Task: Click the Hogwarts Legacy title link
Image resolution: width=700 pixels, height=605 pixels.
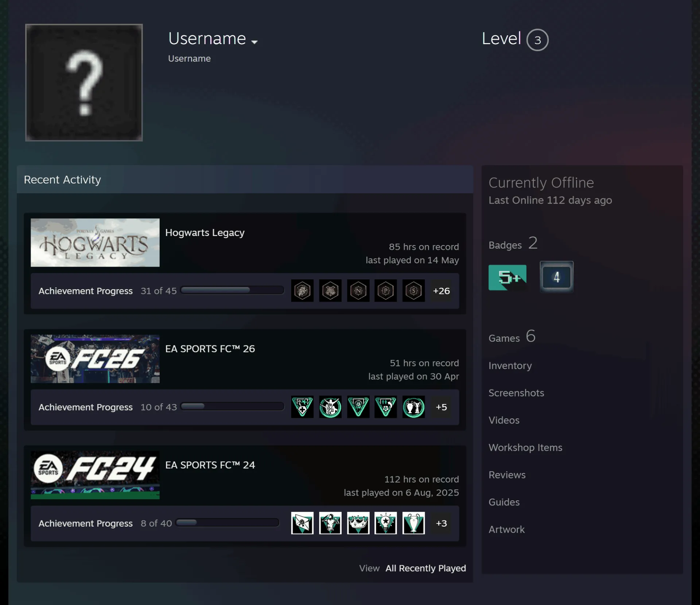Action: 205,233
